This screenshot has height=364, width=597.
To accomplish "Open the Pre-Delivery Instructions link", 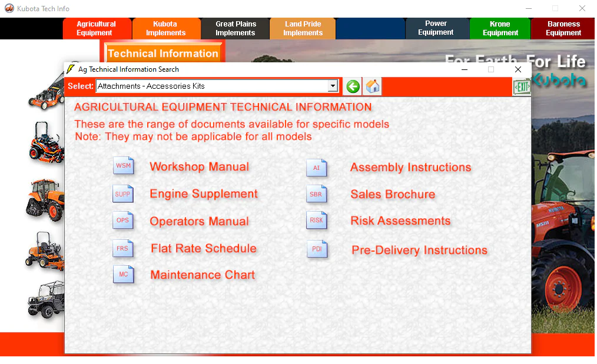I will tap(419, 250).
